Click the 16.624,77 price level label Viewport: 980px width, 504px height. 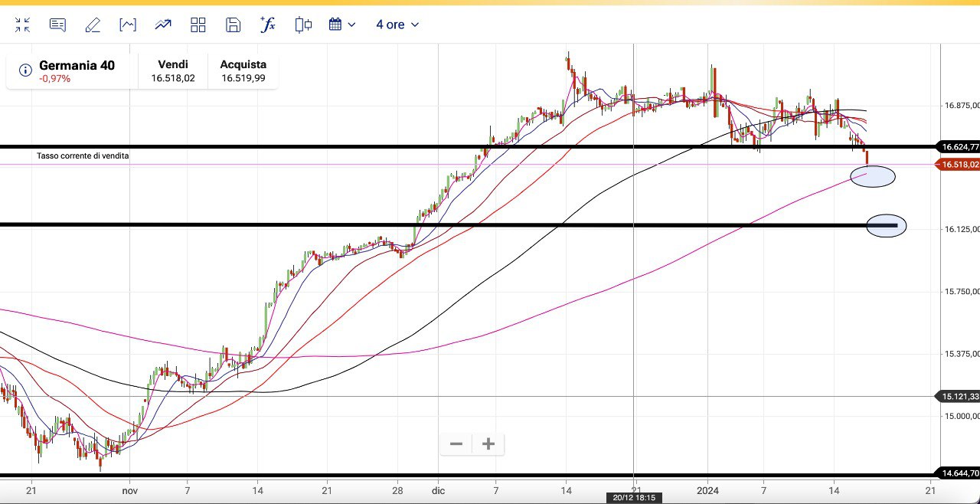click(959, 146)
